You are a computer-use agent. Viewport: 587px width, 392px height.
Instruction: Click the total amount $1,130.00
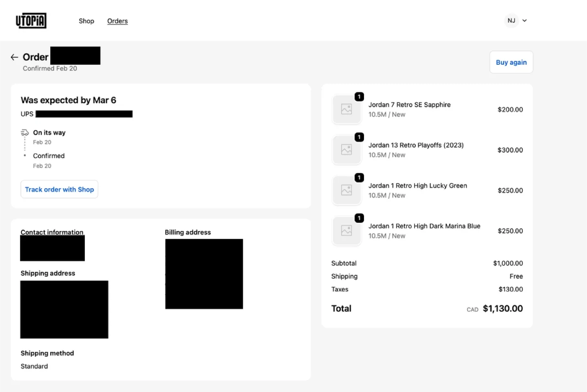503,308
